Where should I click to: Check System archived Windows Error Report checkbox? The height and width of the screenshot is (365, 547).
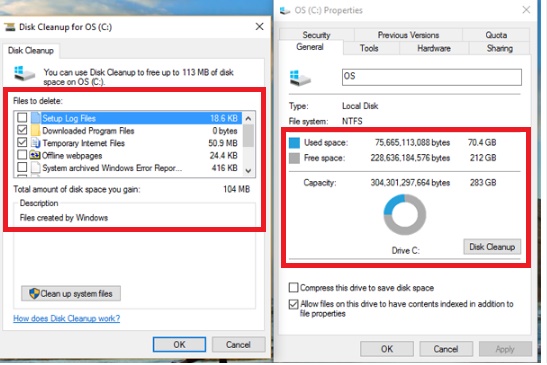[x=22, y=167]
